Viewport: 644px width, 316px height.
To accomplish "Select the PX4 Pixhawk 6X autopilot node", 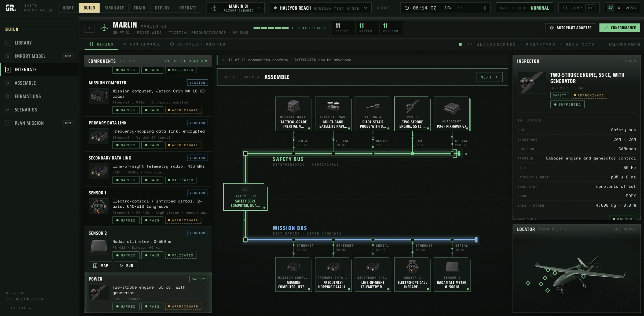I will click(452, 114).
